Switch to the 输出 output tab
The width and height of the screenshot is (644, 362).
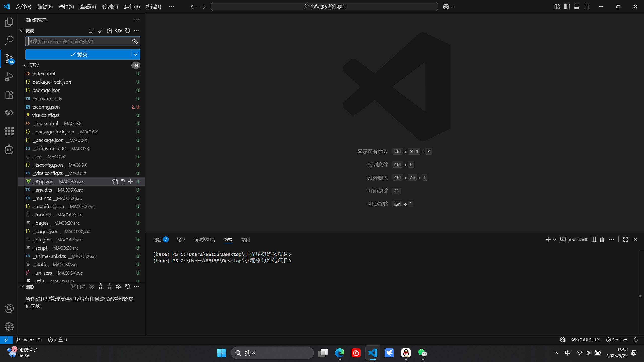181,240
